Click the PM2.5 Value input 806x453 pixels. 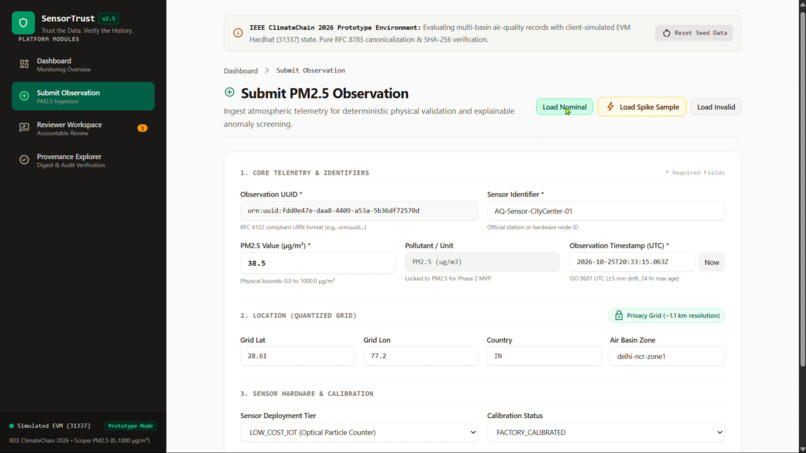click(318, 263)
